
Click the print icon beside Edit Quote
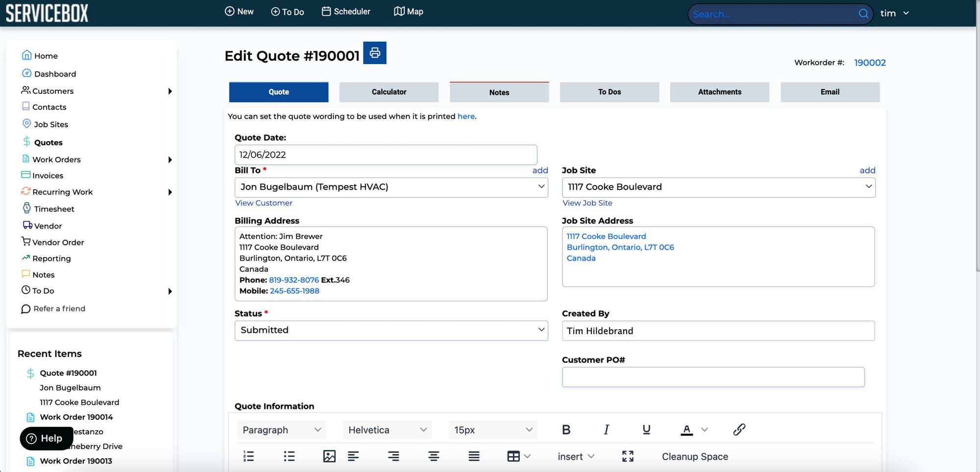click(x=375, y=52)
